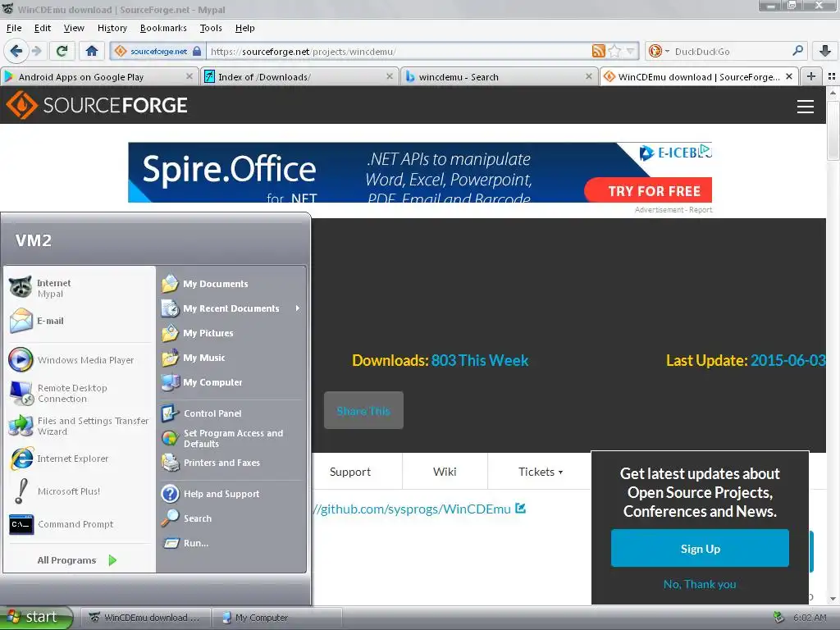Open a new tab with plus button
Image resolution: width=840 pixels, height=630 pixels.
(x=811, y=76)
